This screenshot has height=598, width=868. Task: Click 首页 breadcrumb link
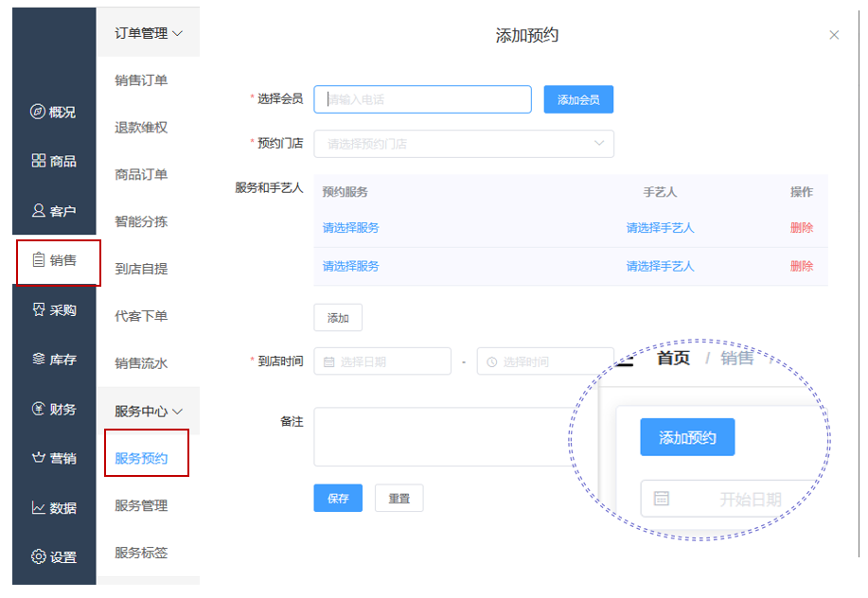673,358
